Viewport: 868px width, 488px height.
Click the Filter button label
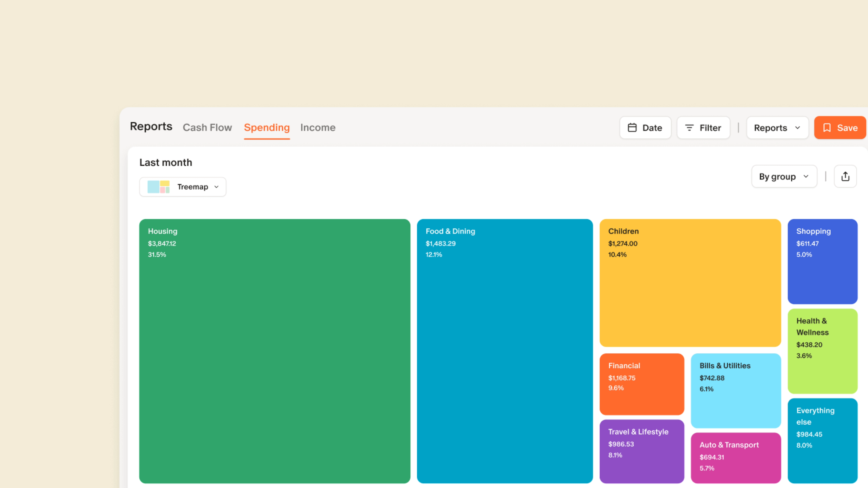tap(710, 128)
